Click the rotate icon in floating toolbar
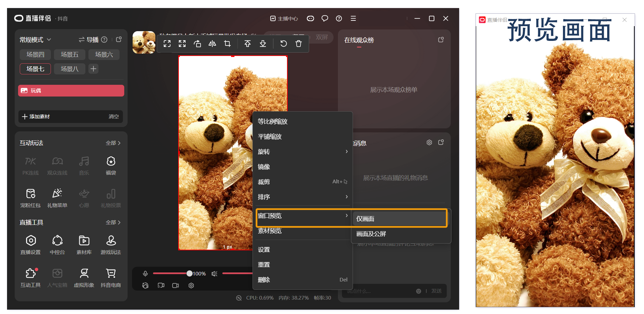Viewport: 644px width, 314px height. pos(197,44)
